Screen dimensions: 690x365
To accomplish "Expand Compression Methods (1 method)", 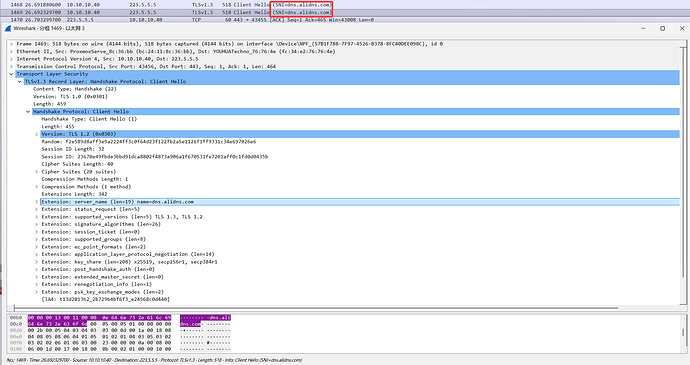I will pos(37,187).
